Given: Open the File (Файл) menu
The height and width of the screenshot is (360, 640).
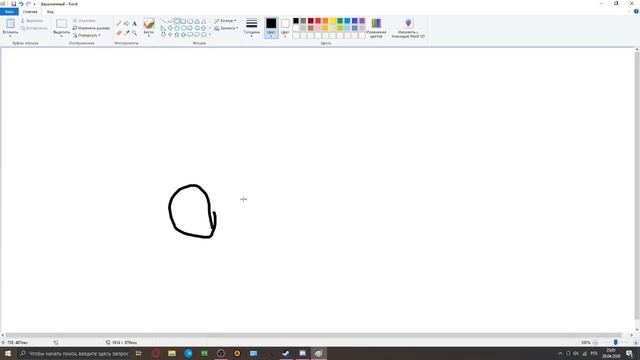Looking at the screenshot, I should tap(9, 11).
